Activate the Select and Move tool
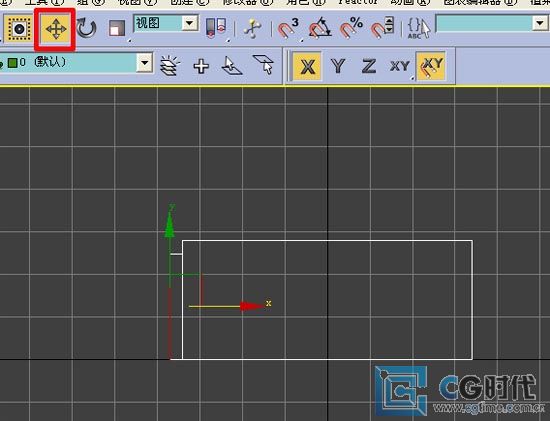This screenshot has height=421, width=550. click(55, 29)
